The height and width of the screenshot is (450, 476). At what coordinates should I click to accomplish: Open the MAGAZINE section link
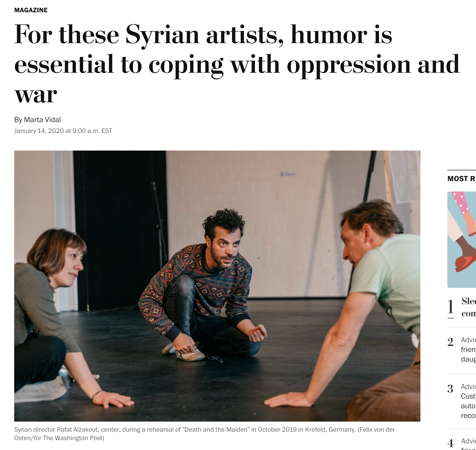(31, 10)
